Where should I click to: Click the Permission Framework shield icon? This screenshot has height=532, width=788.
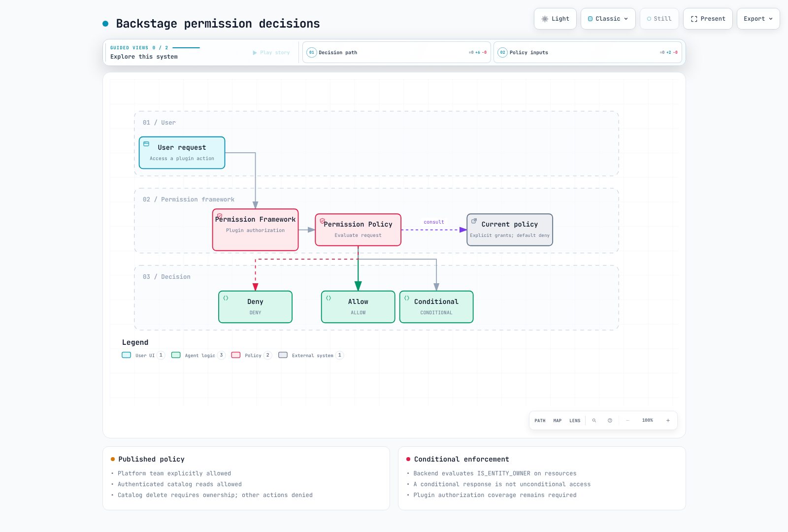coord(220,216)
